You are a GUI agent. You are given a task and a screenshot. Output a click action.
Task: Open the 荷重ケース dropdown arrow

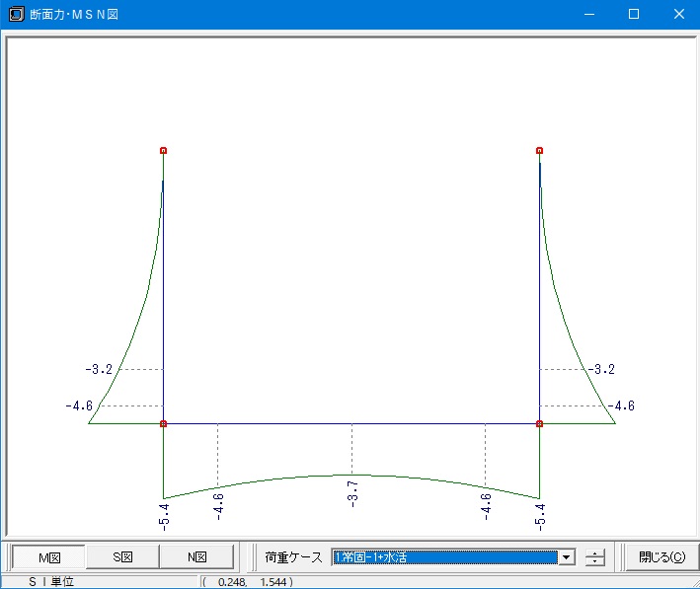[x=567, y=556]
